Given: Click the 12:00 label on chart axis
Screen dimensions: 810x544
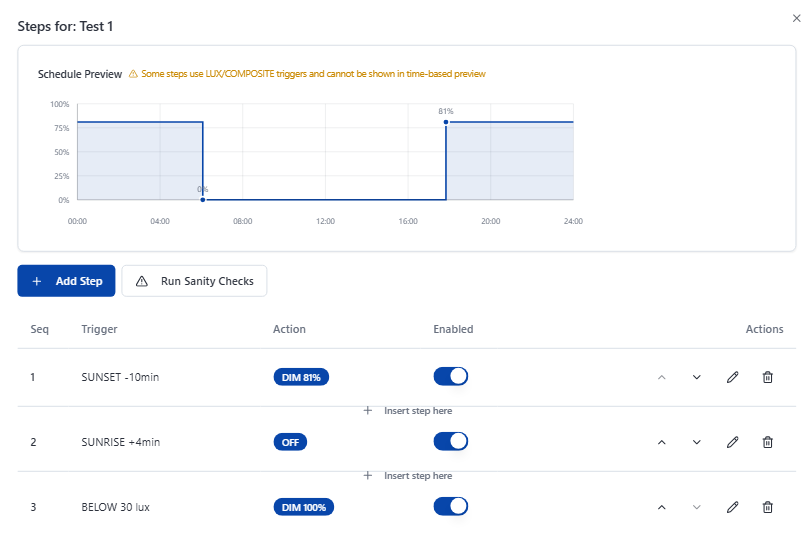Looking at the screenshot, I should [x=325, y=221].
